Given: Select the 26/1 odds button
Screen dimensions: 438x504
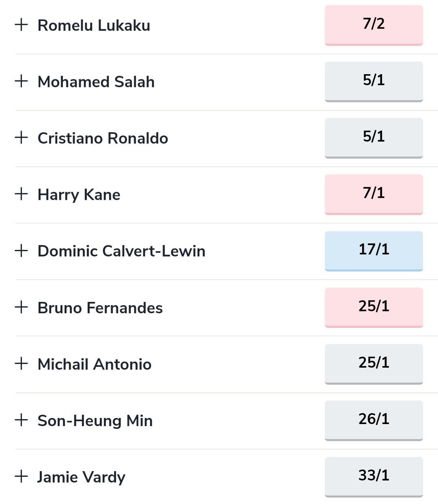Looking at the screenshot, I should click(374, 420).
